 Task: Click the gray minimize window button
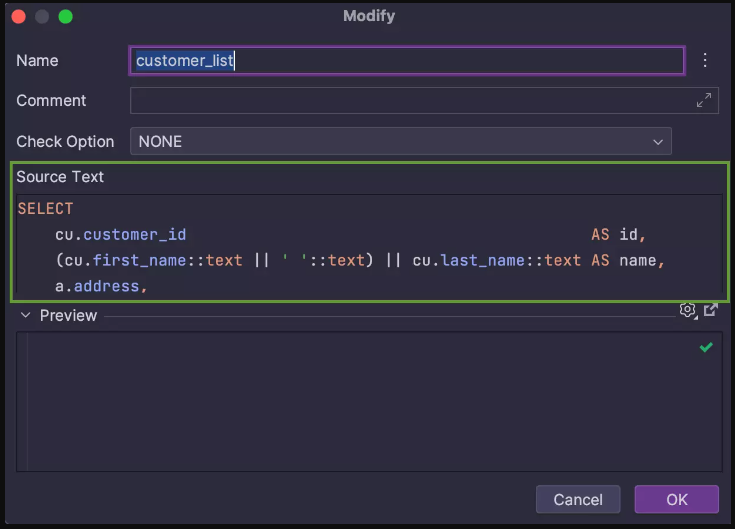coord(41,17)
